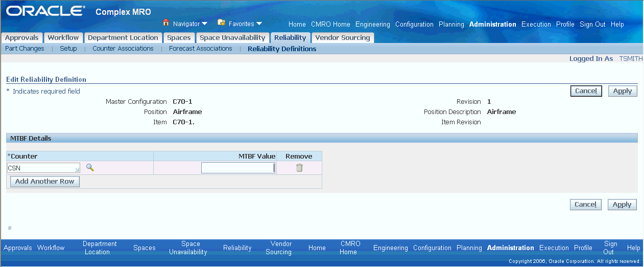This screenshot has height=267, width=644.
Task: Click the Oracle logo
Action: [x=46, y=11]
